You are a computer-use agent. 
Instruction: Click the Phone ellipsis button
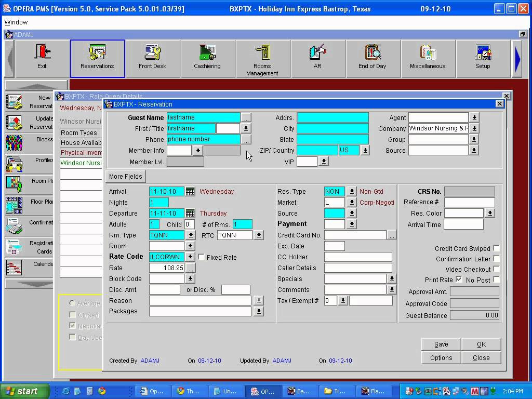coord(246,139)
